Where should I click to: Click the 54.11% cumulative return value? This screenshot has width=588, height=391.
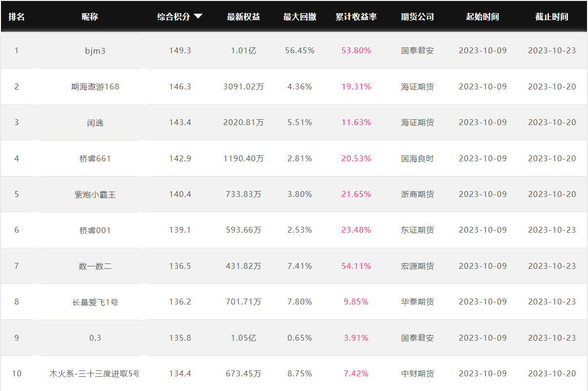[356, 266]
